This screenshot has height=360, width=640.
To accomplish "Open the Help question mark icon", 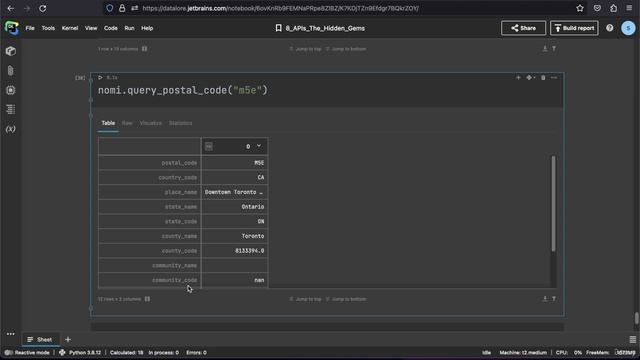I will coord(609,28).
